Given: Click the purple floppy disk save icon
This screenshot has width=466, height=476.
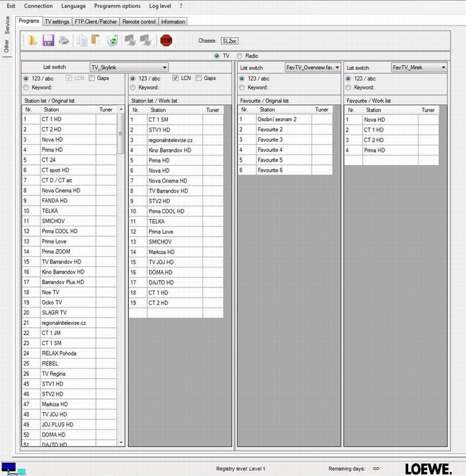Looking at the screenshot, I should tap(48, 41).
